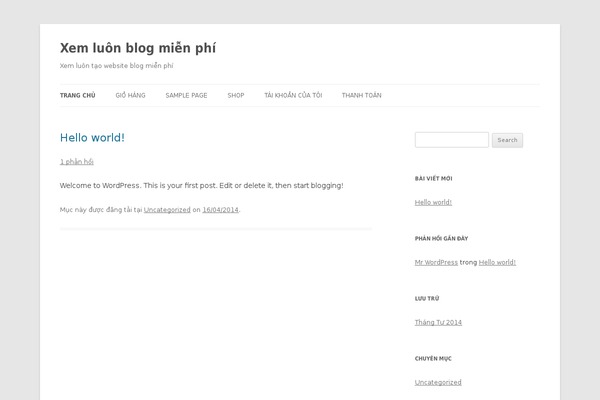This screenshot has height=400, width=600.
Task: Go to the Giỏ Hàng page
Action: click(130, 95)
